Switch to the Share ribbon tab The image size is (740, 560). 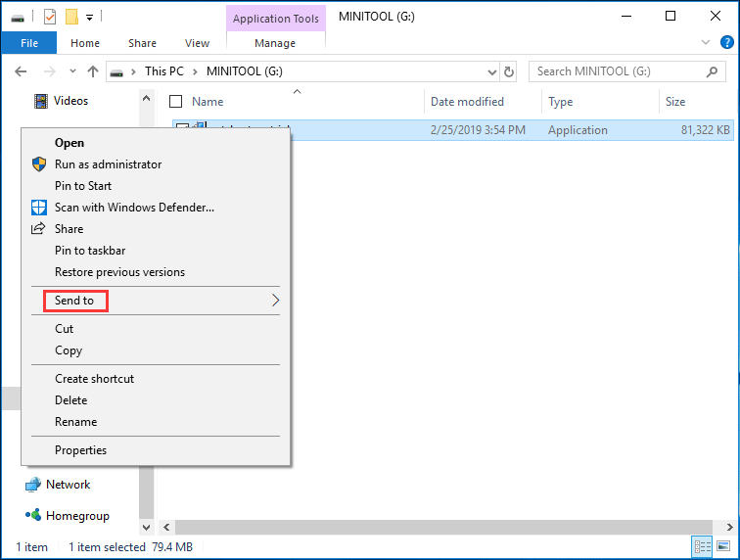[x=142, y=43]
